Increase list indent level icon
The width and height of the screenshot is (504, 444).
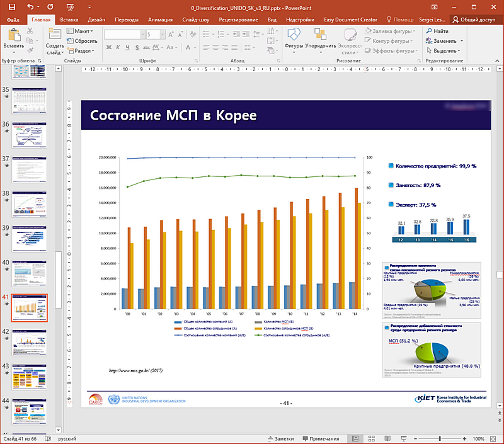(x=246, y=34)
